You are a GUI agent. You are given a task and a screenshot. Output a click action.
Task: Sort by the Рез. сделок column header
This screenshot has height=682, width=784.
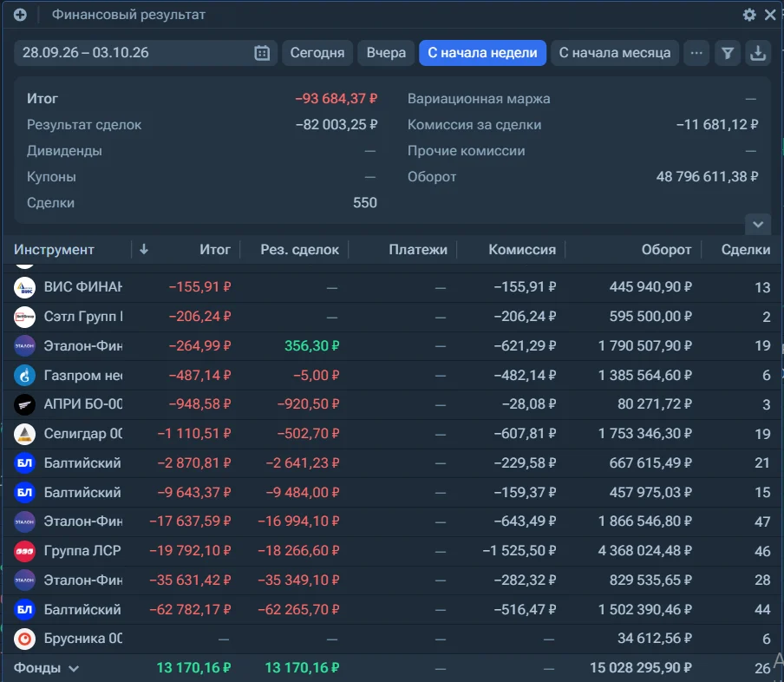click(299, 249)
